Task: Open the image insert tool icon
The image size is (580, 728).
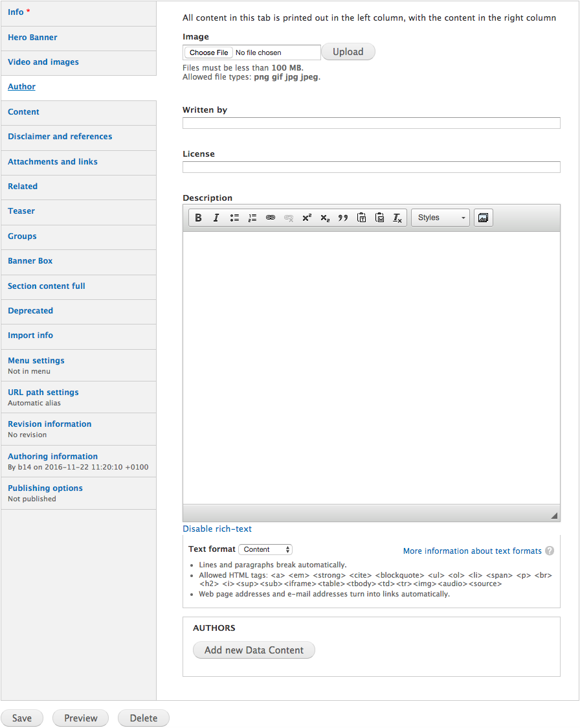Action: [x=483, y=218]
